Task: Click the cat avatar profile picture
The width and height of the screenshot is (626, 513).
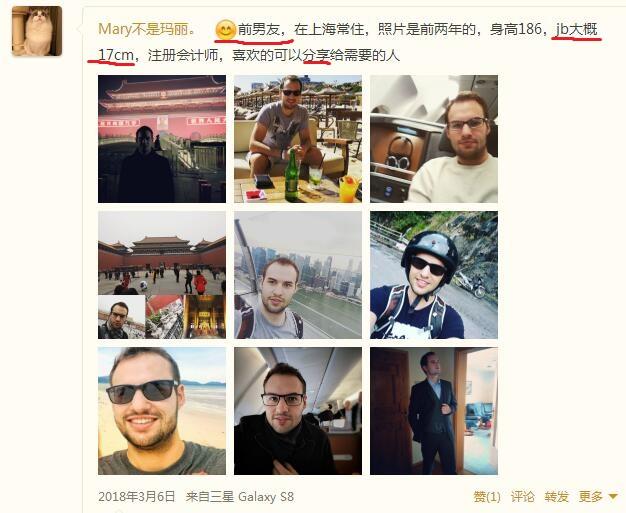Action: [x=37, y=31]
